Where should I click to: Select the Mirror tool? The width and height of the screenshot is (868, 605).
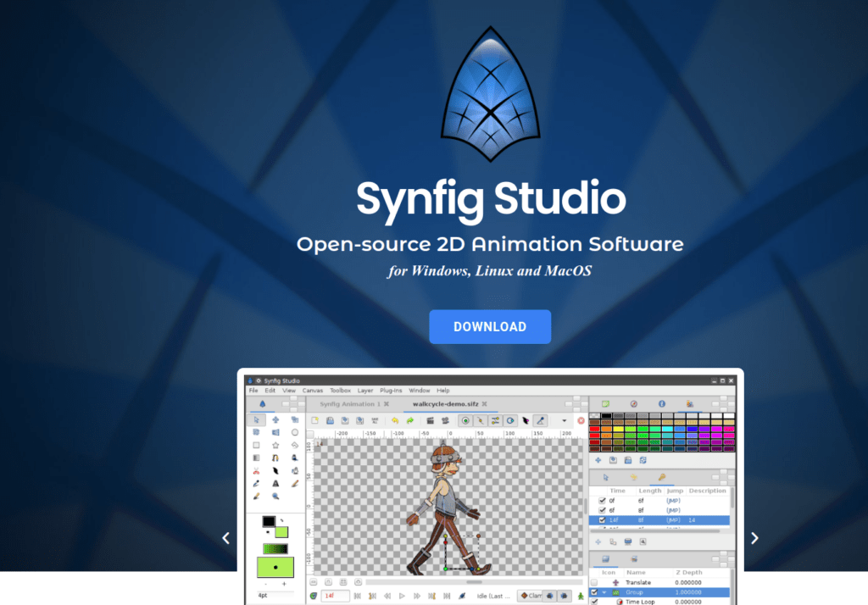click(x=275, y=432)
